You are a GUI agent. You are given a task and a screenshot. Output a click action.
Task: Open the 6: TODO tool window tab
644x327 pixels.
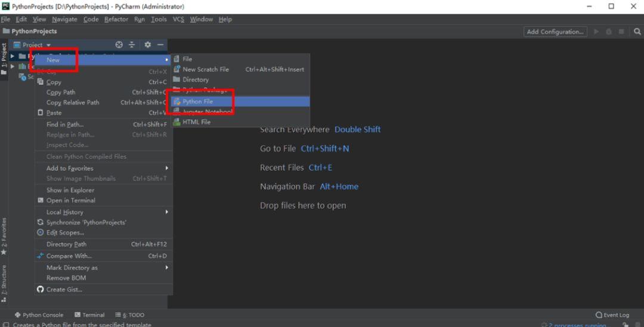130,314
